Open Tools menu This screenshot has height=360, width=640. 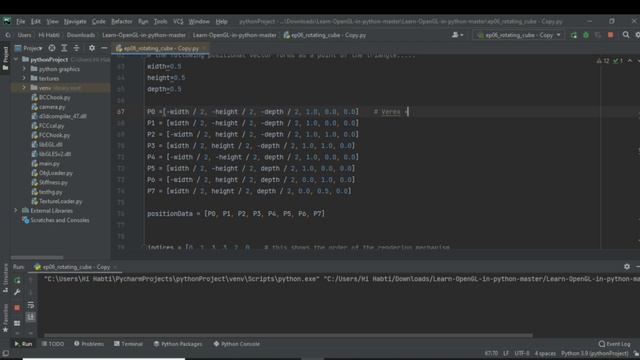[160, 21]
